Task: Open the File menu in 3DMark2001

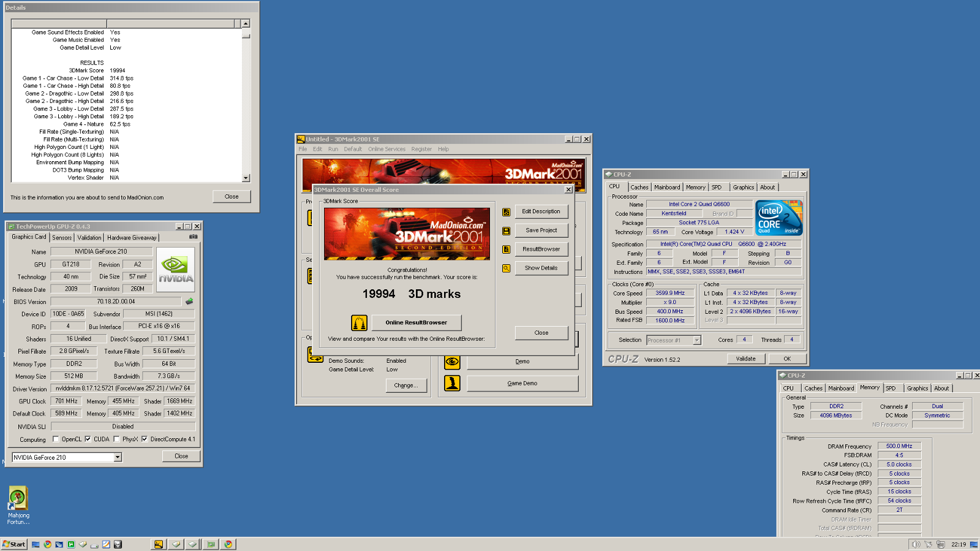Action: click(303, 149)
